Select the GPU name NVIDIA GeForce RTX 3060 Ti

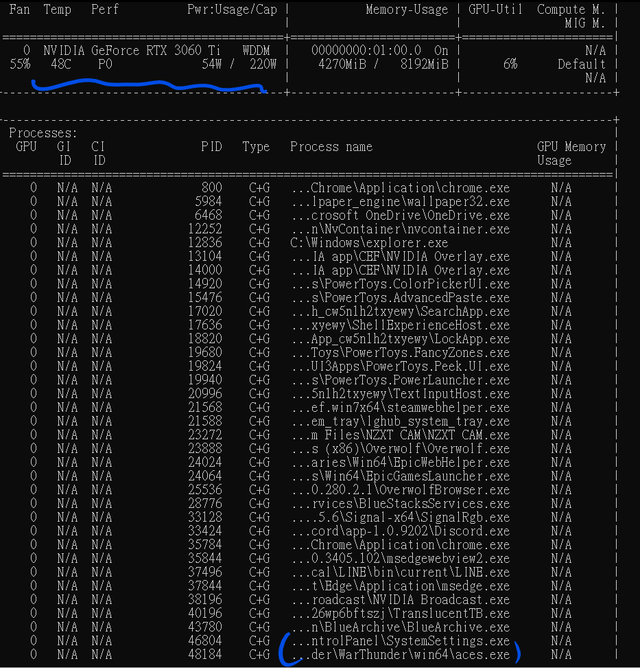click(132, 51)
